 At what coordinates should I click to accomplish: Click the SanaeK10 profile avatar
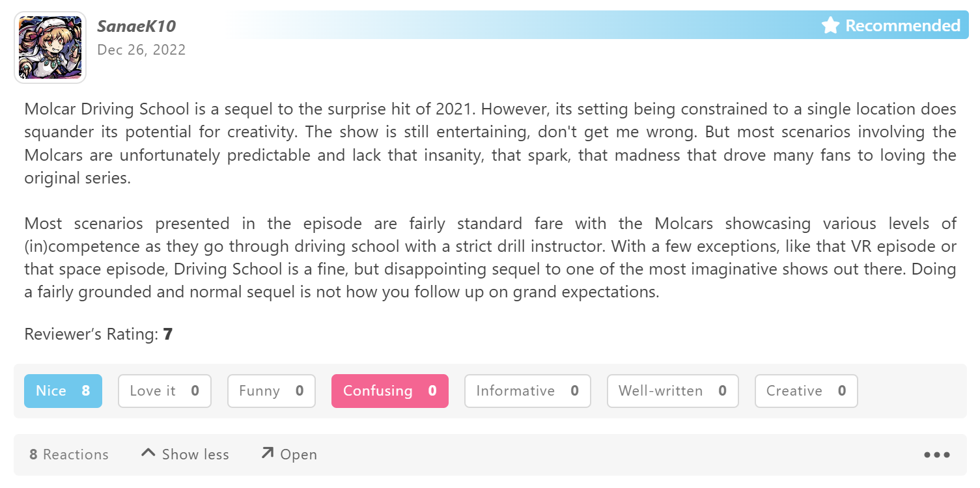click(x=50, y=47)
